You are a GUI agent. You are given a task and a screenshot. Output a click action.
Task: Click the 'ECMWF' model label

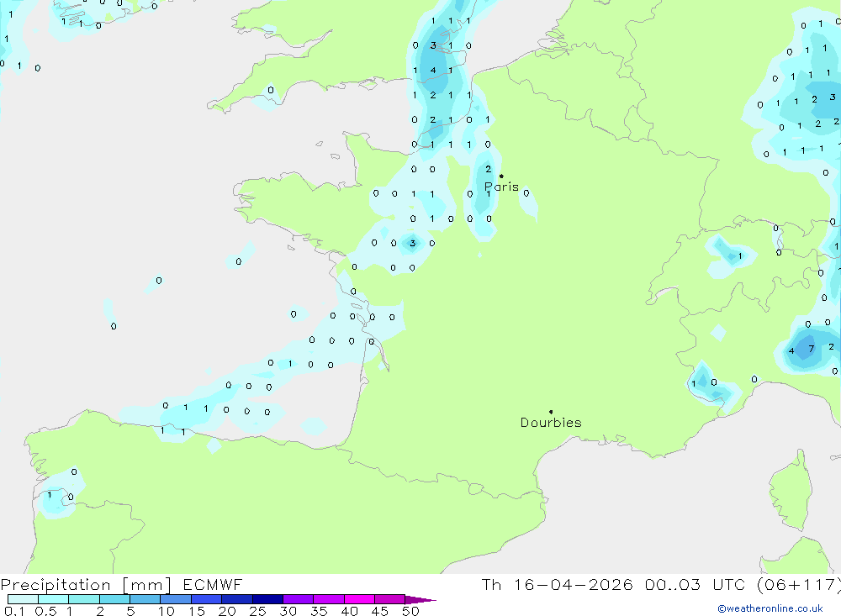(x=213, y=584)
